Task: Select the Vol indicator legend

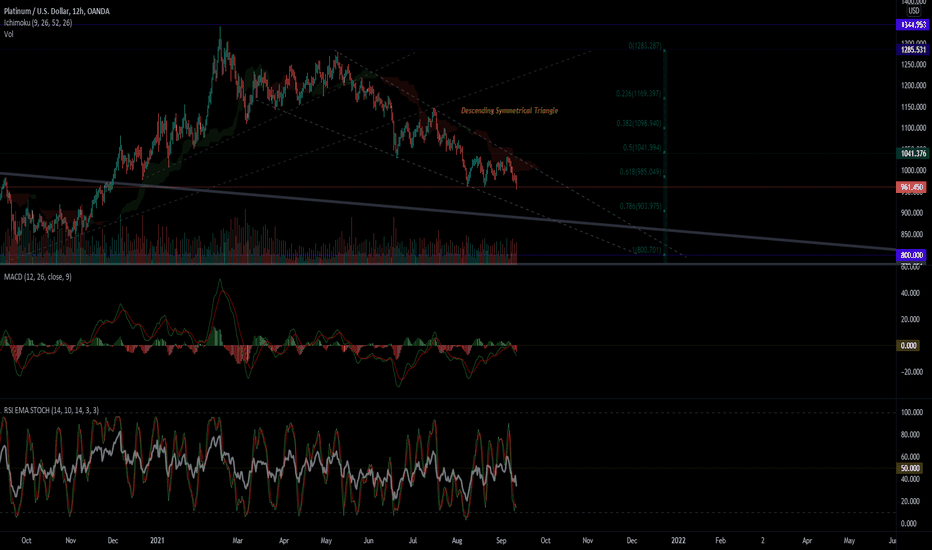Action: pyautogui.click(x=8, y=34)
